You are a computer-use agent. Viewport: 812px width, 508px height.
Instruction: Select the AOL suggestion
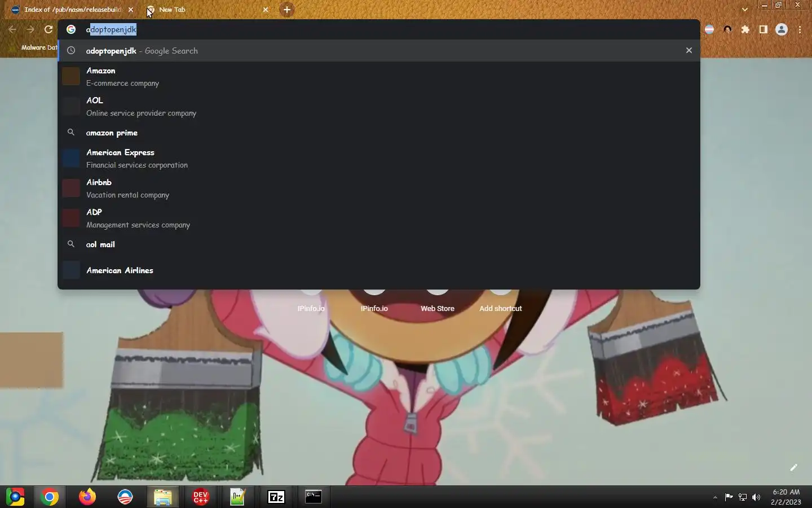tap(379, 106)
